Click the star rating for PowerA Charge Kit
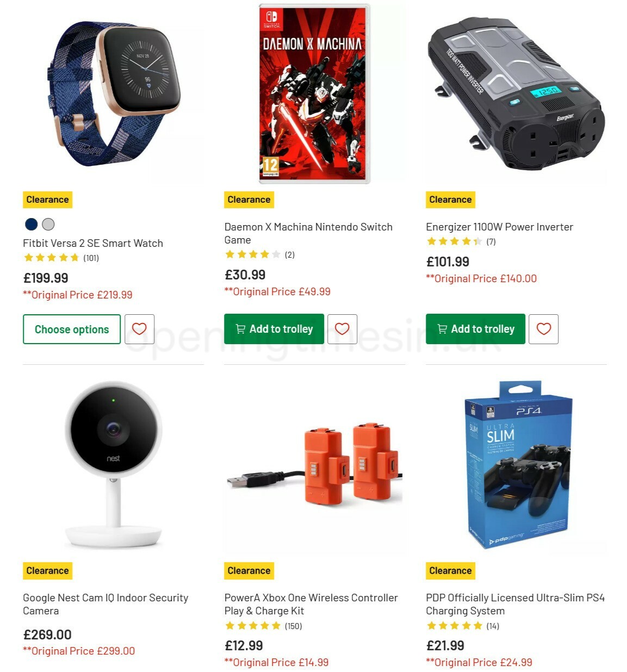This screenshot has width=627, height=672. point(252,626)
